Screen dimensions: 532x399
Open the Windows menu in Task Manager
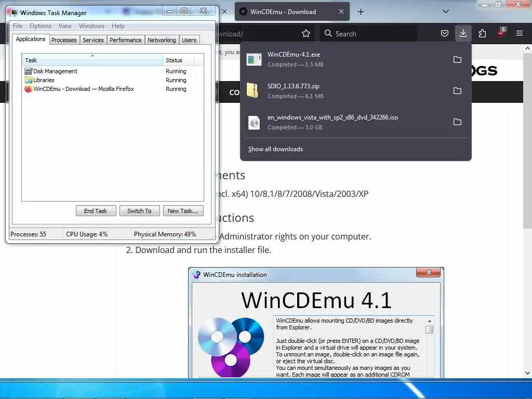91,26
